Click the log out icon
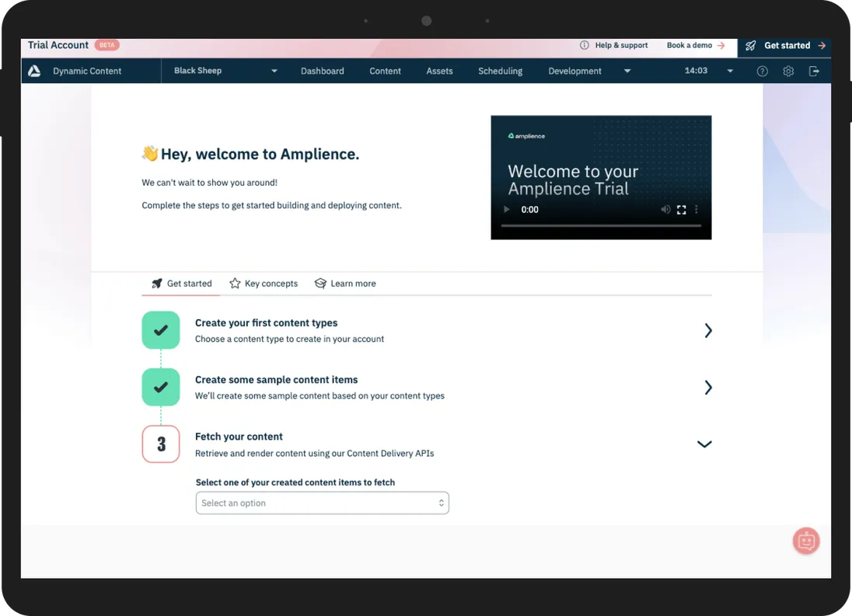Screen dimensions: 852x616 pos(814,71)
